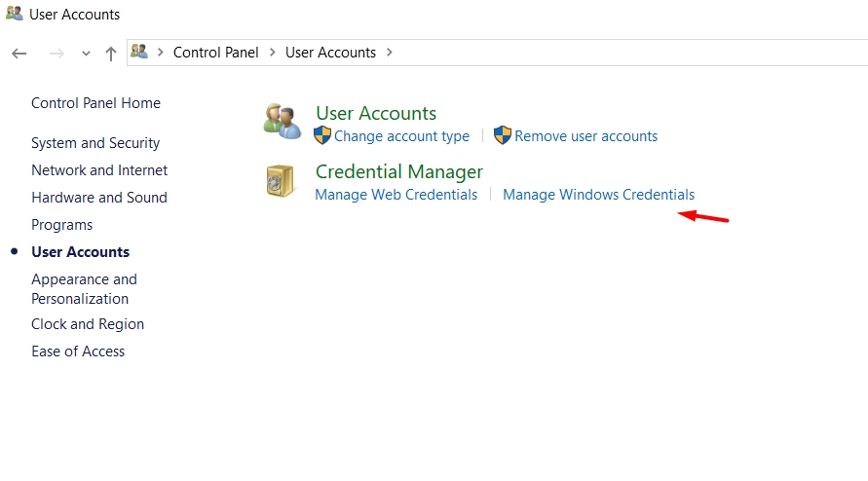The image size is (868, 481).
Task: Click Remove user accounts link
Action: [x=585, y=136]
